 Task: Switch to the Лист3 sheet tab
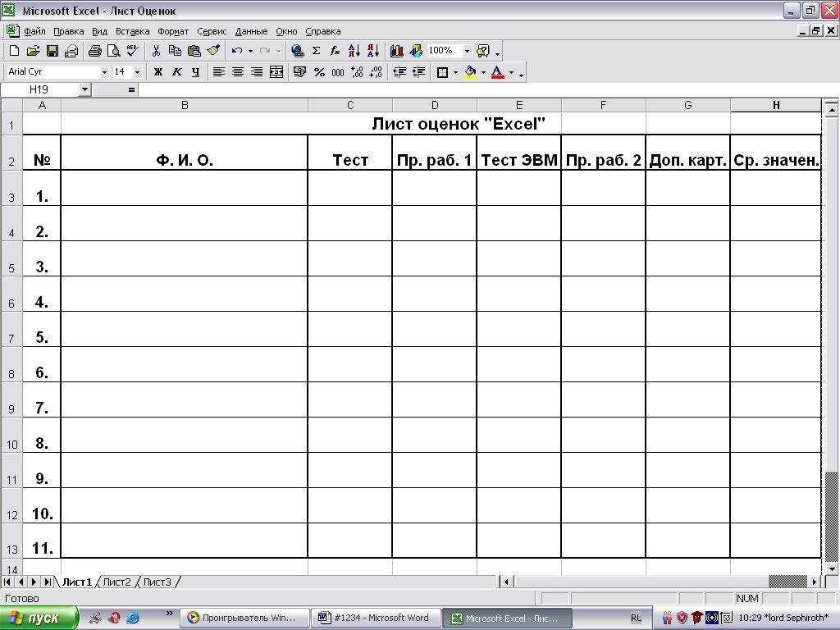157,582
